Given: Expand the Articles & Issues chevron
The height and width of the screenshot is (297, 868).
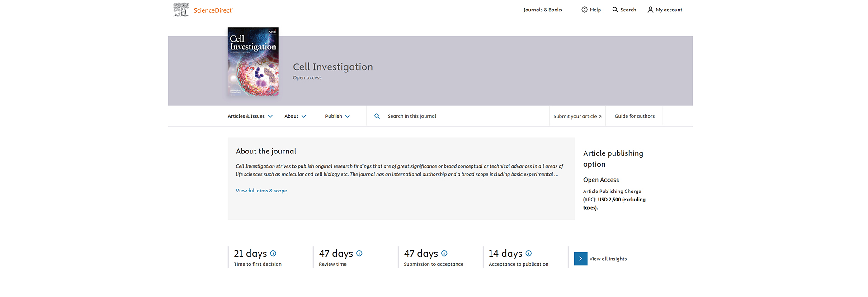Looking at the screenshot, I should (x=270, y=116).
